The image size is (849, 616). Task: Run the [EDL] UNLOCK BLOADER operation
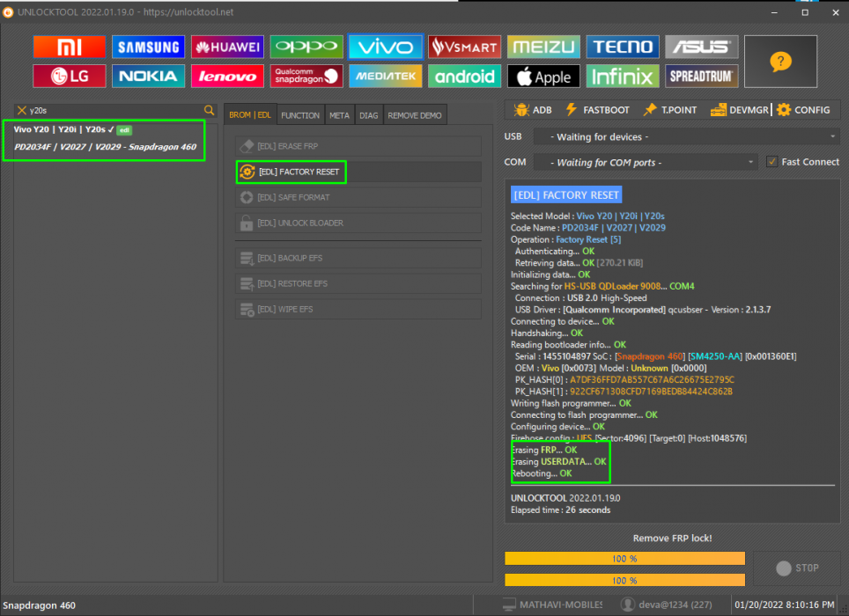click(358, 223)
